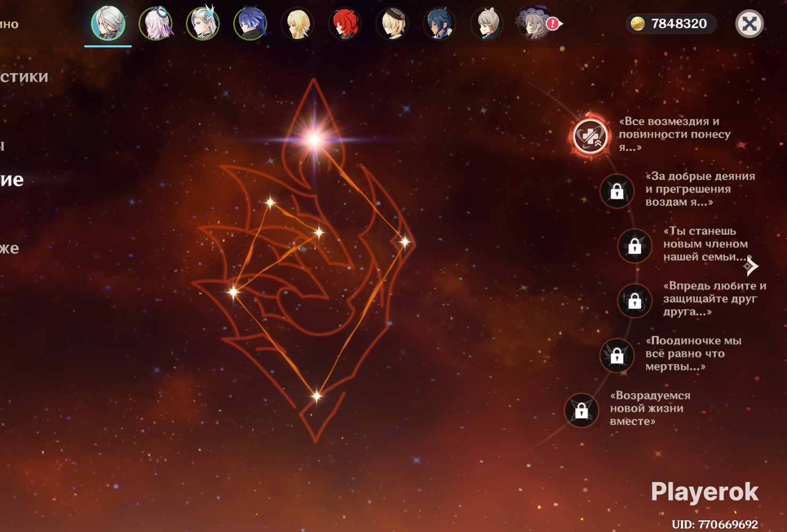
Task: Select the grey-haired character with cat ears
Action: tap(487, 23)
